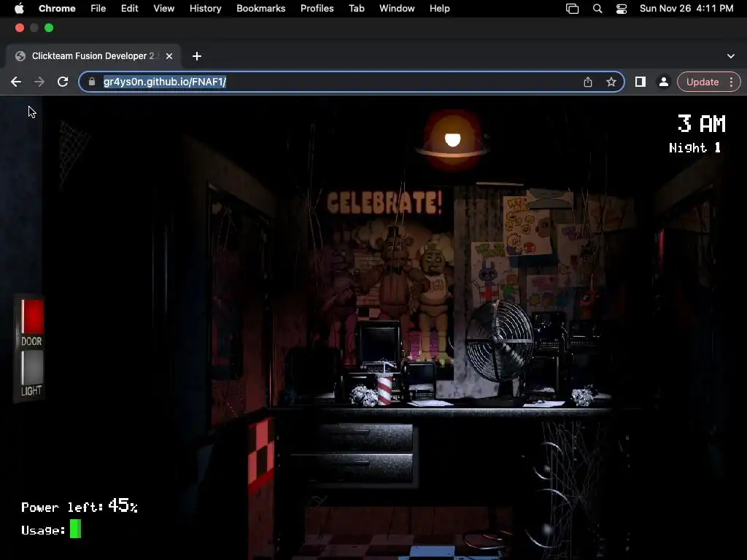Click the date and time in menu bar

point(686,9)
